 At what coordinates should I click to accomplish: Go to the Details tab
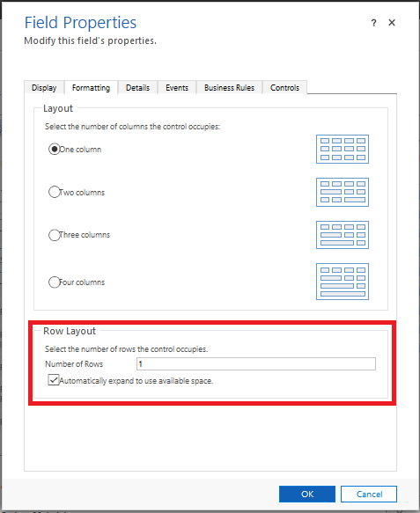tap(137, 88)
